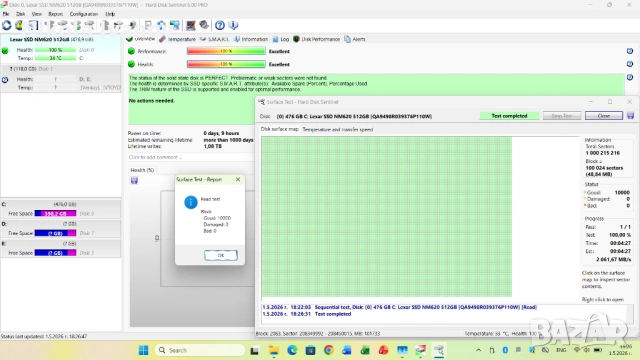Open the Help menu
This screenshot has width=640, height=360.
(110, 14)
